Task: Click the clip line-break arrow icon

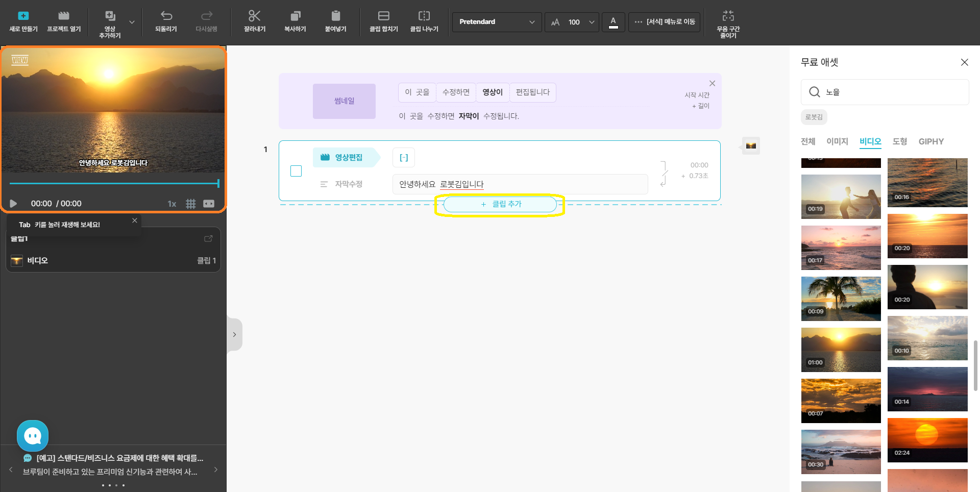Action: (x=664, y=174)
